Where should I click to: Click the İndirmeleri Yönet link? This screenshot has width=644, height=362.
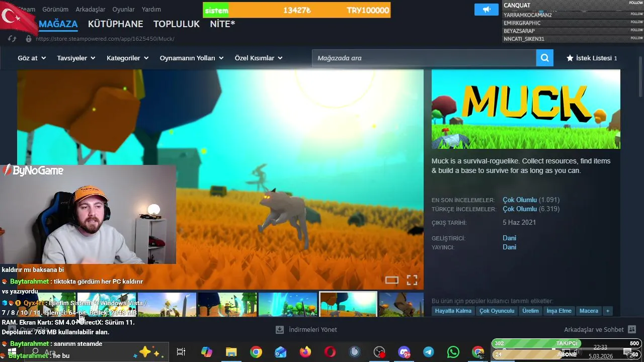tap(313, 330)
